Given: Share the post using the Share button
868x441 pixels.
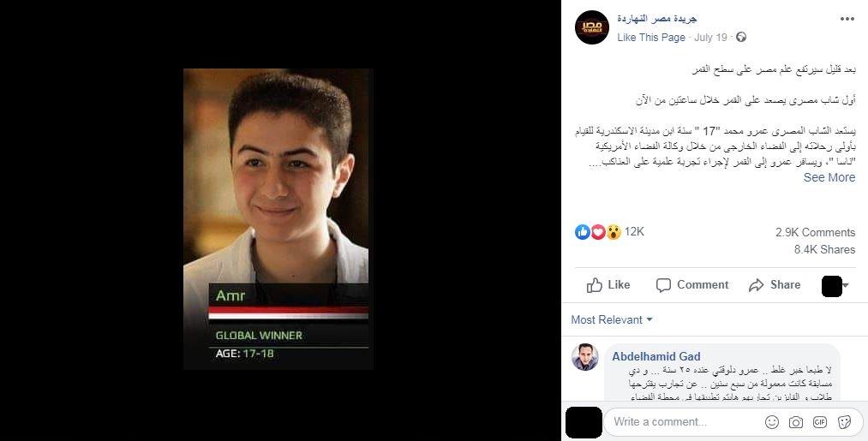Looking at the screenshot, I should click(x=775, y=285).
